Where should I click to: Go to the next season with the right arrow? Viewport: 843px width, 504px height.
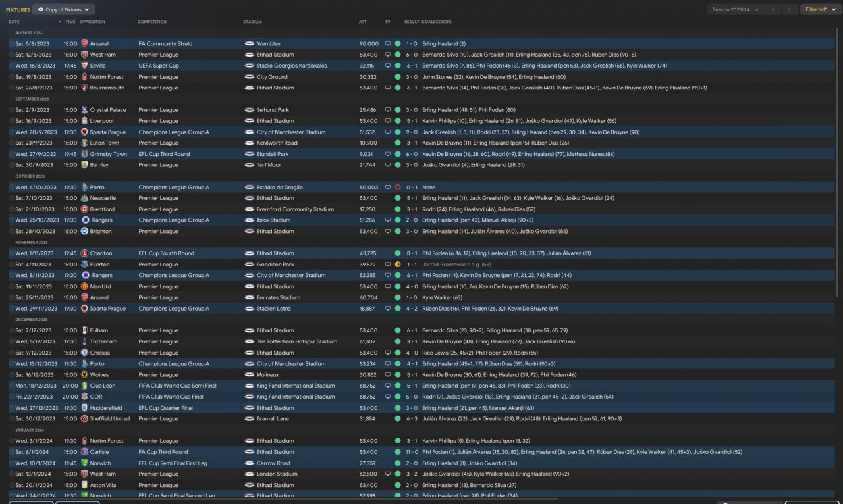click(x=790, y=9)
